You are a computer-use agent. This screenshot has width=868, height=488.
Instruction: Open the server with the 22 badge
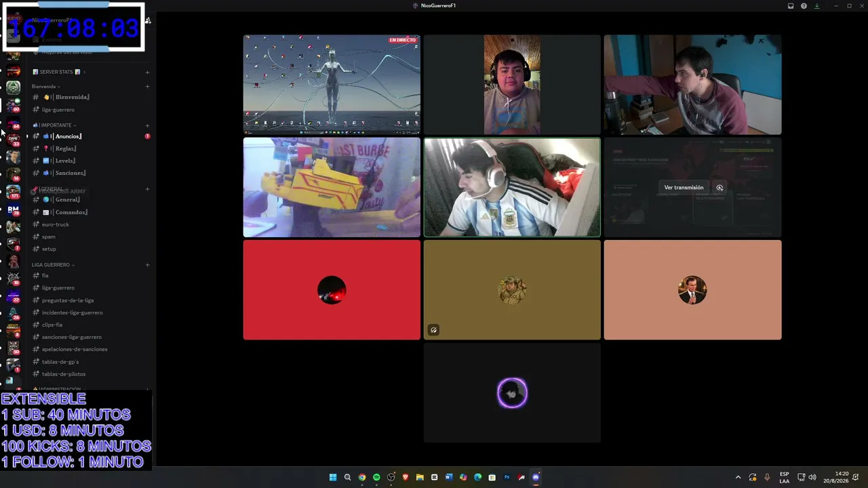[x=13, y=296]
